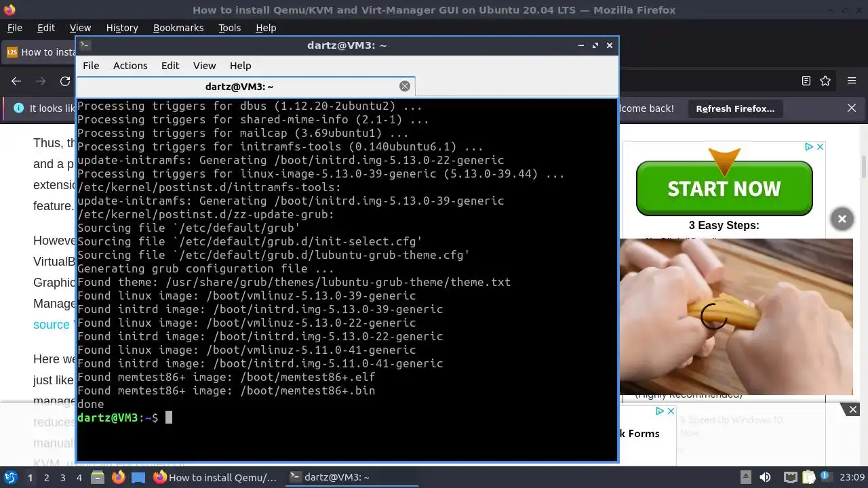This screenshot has width=868, height=488.
Task: Open the Firefox Help menu
Action: tap(266, 28)
